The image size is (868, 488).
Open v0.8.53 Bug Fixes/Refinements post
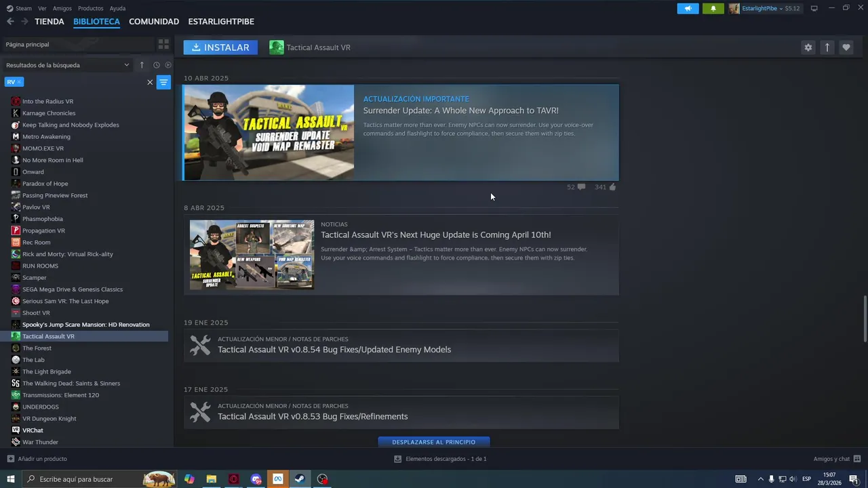tap(313, 416)
